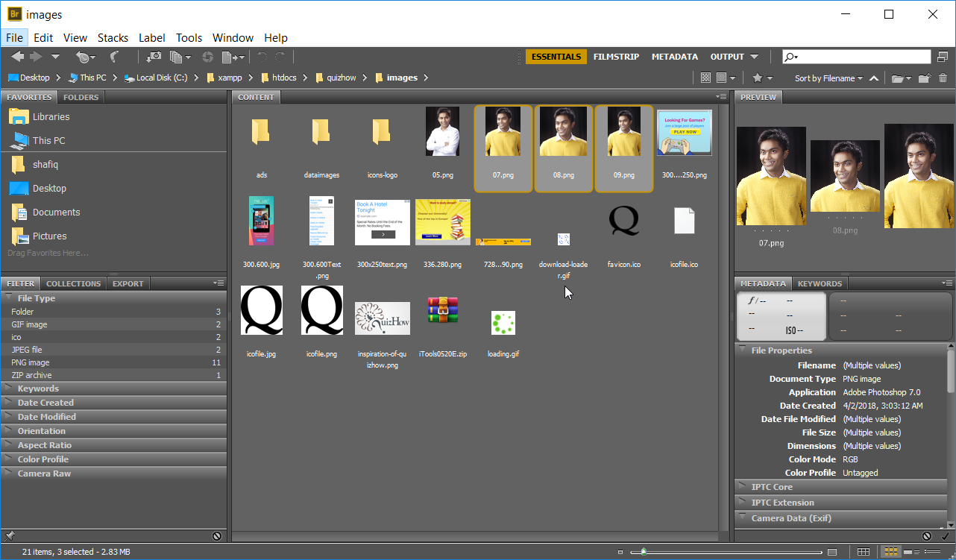Filter by PNG image type
This screenshot has width=956, height=560.
pos(114,362)
